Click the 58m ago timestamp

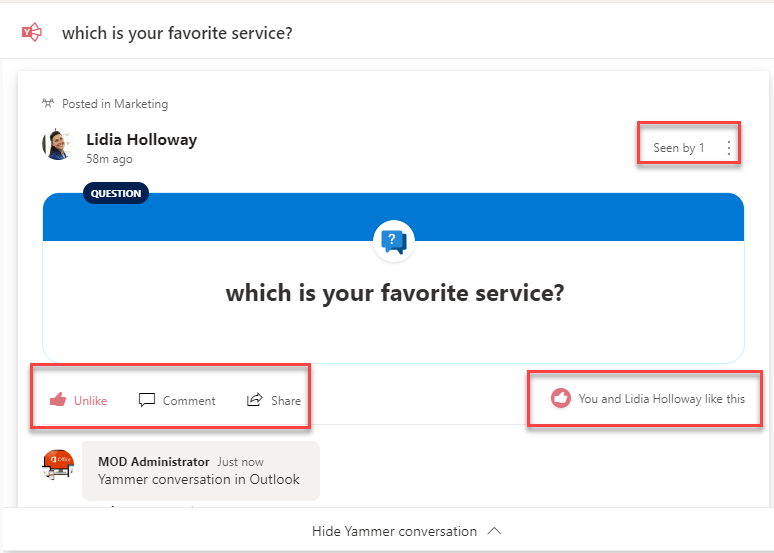point(109,159)
